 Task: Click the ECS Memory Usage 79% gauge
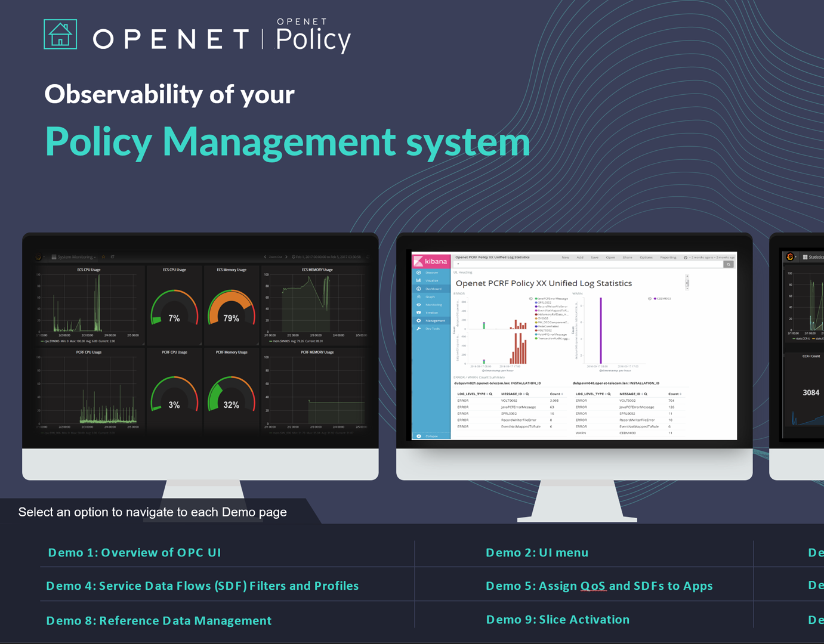(x=232, y=308)
